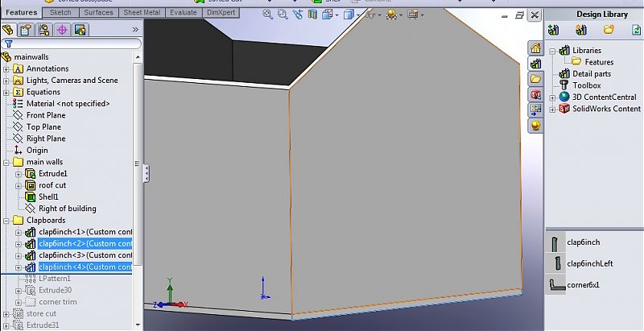
Task: Open the Appearances yellow sphere task pane tab
Action: [535, 125]
